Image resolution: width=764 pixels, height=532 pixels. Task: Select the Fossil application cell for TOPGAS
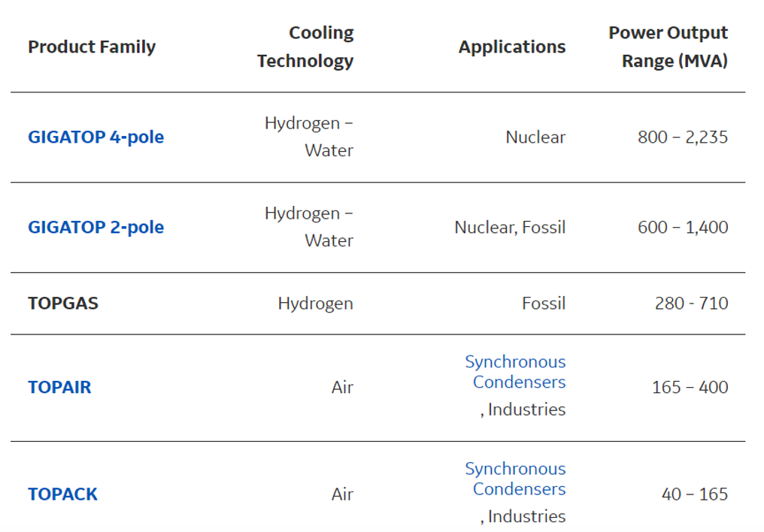coord(544,303)
